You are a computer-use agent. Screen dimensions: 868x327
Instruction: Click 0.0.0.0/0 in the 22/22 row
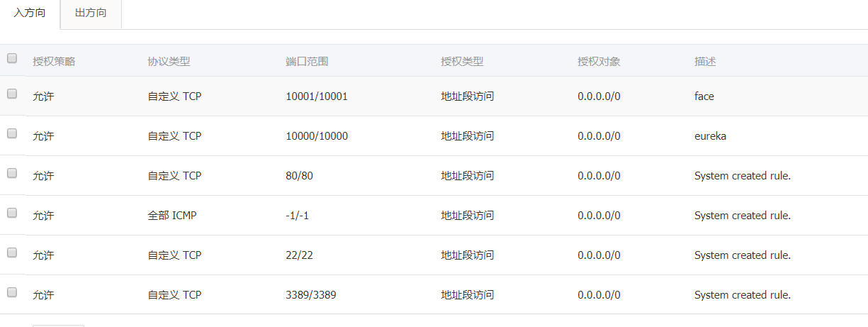click(599, 255)
